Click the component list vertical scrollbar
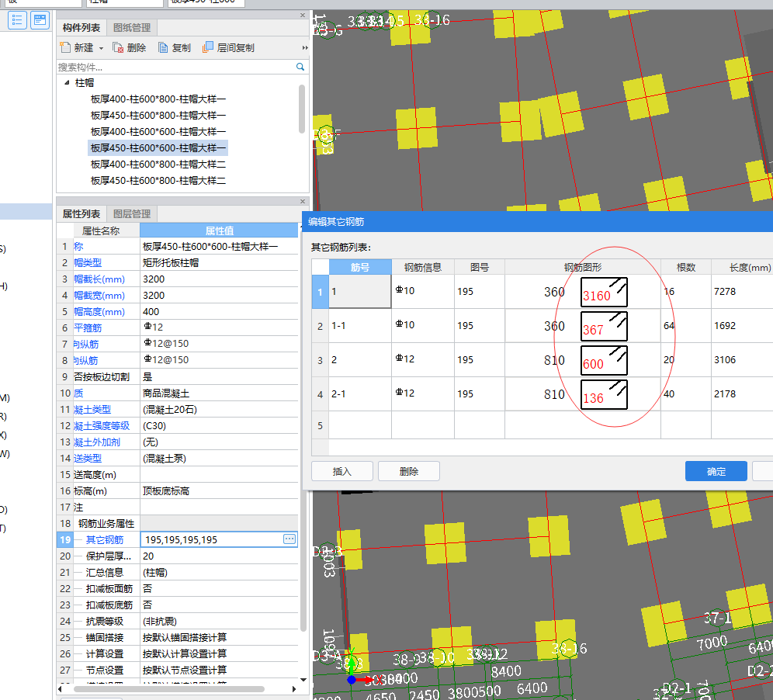This screenshot has width=773, height=700. pyautogui.click(x=302, y=109)
